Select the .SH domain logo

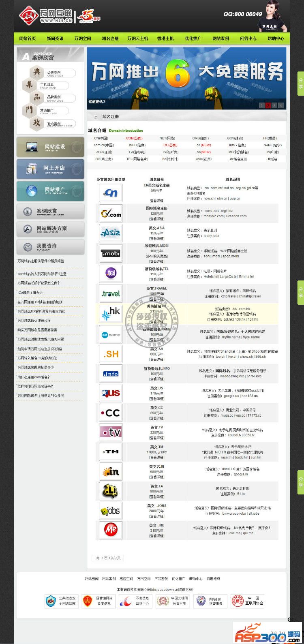pyautogui.click(x=111, y=354)
